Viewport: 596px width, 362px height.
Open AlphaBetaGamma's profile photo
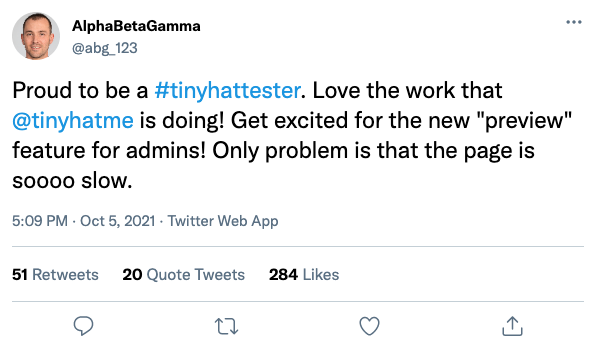tap(36, 36)
